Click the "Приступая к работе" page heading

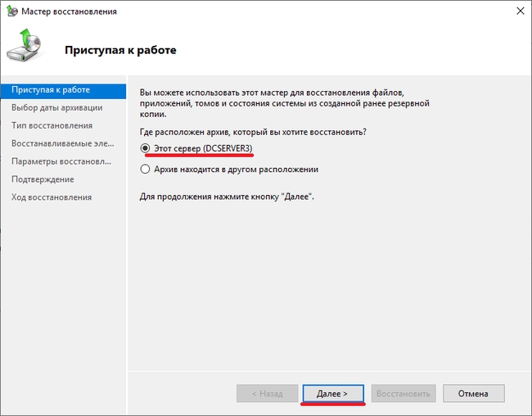pyautogui.click(x=120, y=50)
